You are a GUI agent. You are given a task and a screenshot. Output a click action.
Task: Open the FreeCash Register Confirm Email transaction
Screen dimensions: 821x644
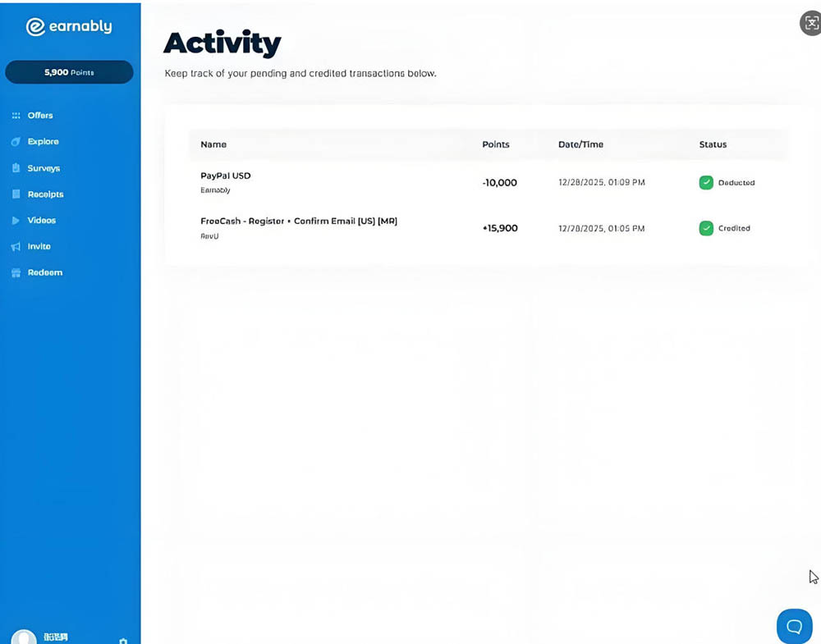299,222
